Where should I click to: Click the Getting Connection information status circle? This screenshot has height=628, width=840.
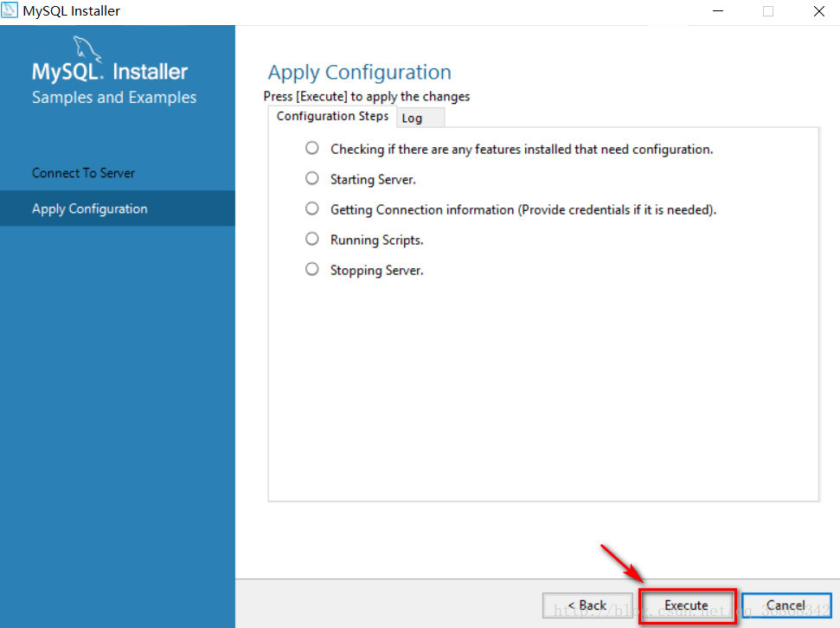click(x=311, y=208)
